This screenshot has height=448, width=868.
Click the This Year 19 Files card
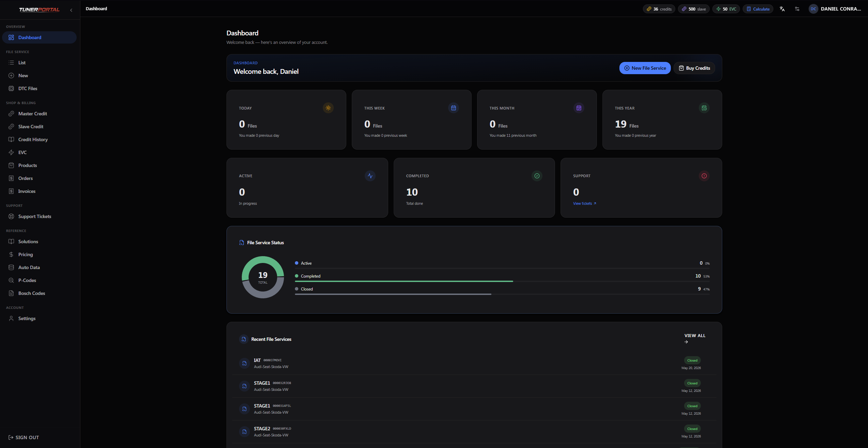point(662,120)
